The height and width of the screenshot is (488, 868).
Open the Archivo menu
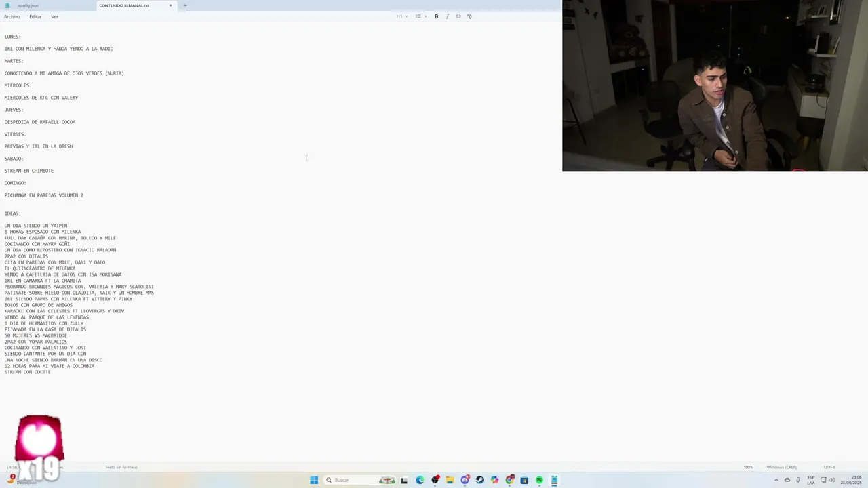12,16
